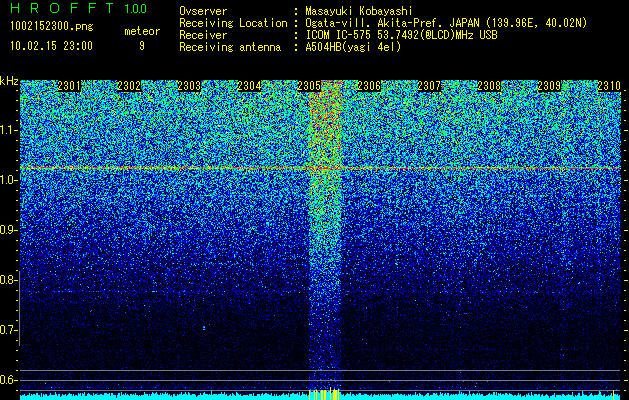Click the kHz axis unit label
Screen dimensions: 629x400
coord(9,81)
